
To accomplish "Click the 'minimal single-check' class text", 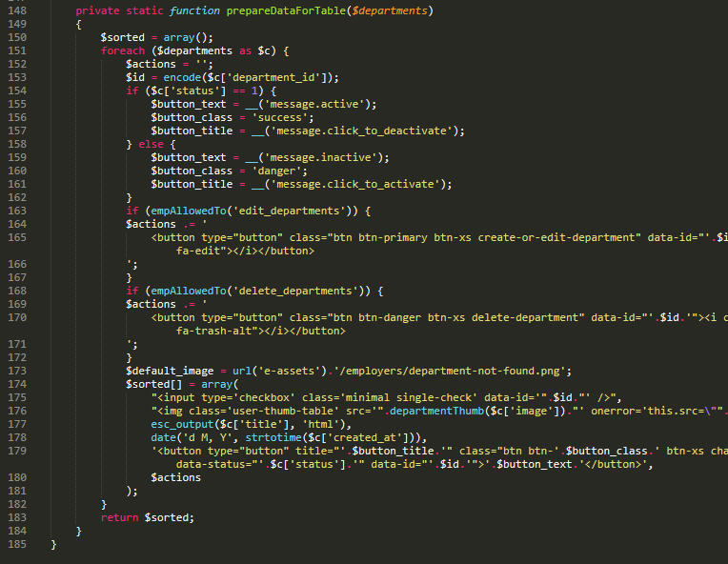I will click(409, 397).
